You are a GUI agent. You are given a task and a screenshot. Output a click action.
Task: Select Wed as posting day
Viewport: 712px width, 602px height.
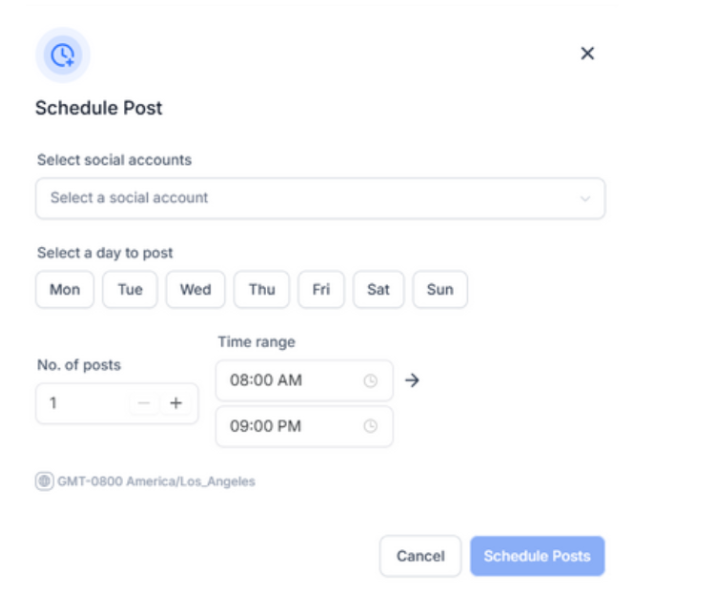pos(195,290)
